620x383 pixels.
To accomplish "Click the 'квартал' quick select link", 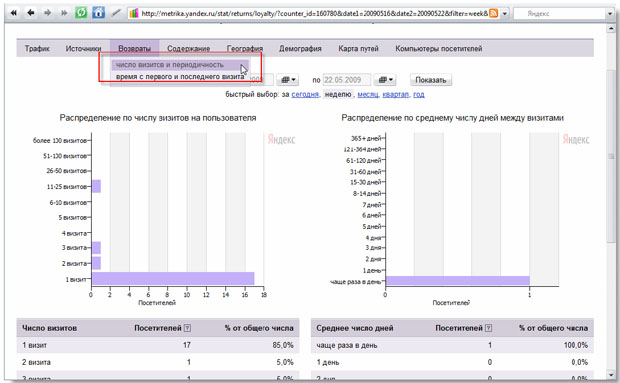I will coord(395,94).
